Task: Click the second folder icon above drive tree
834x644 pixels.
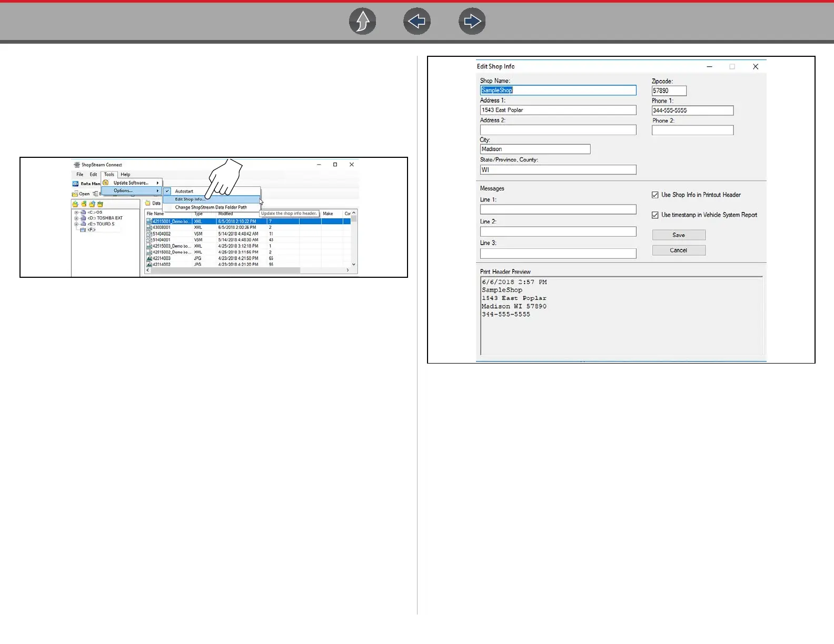Action: pyautogui.click(x=84, y=204)
